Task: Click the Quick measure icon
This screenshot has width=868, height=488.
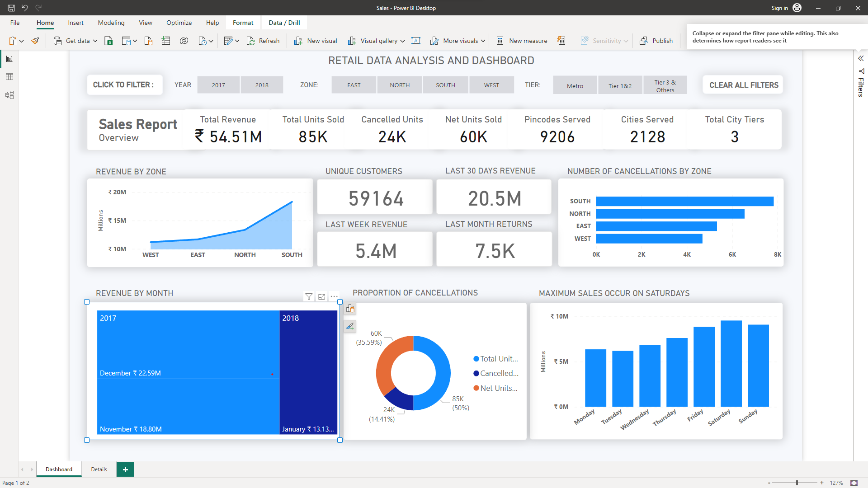Action: [x=561, y=41]
